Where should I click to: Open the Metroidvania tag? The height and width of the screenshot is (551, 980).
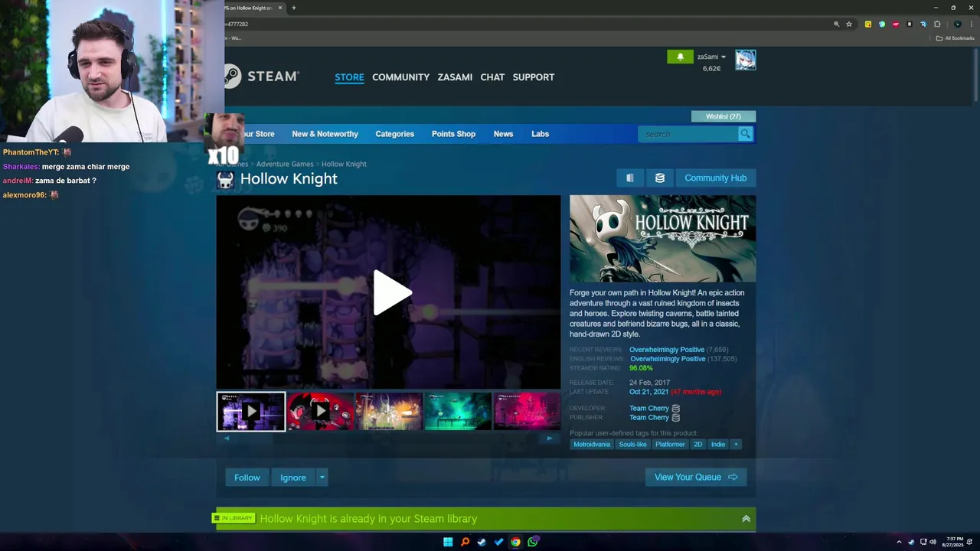click(x=592, y=445)
